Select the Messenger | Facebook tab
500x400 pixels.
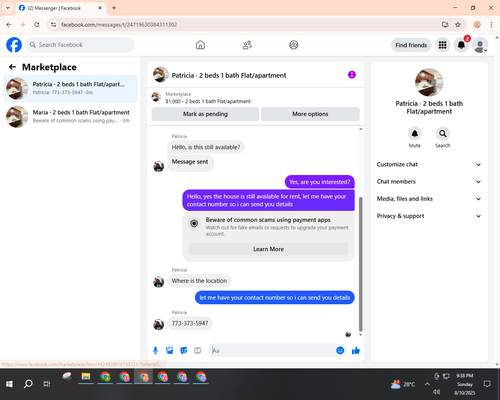(60, 8)
